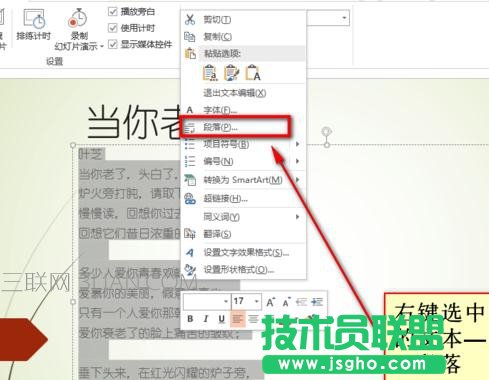Select align left in mini toolbar
The height and width of the screenshot is (380, 489).
[237, 319]
